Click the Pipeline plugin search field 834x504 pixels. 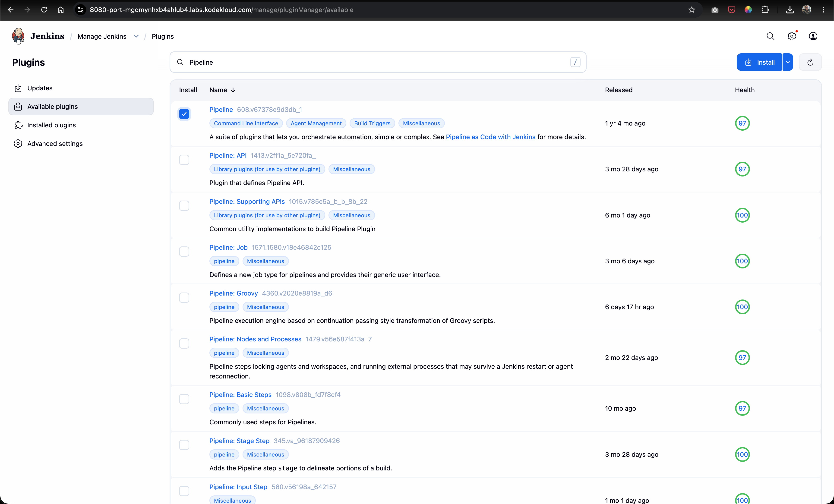pyautogui.click(x=378, y=62)
